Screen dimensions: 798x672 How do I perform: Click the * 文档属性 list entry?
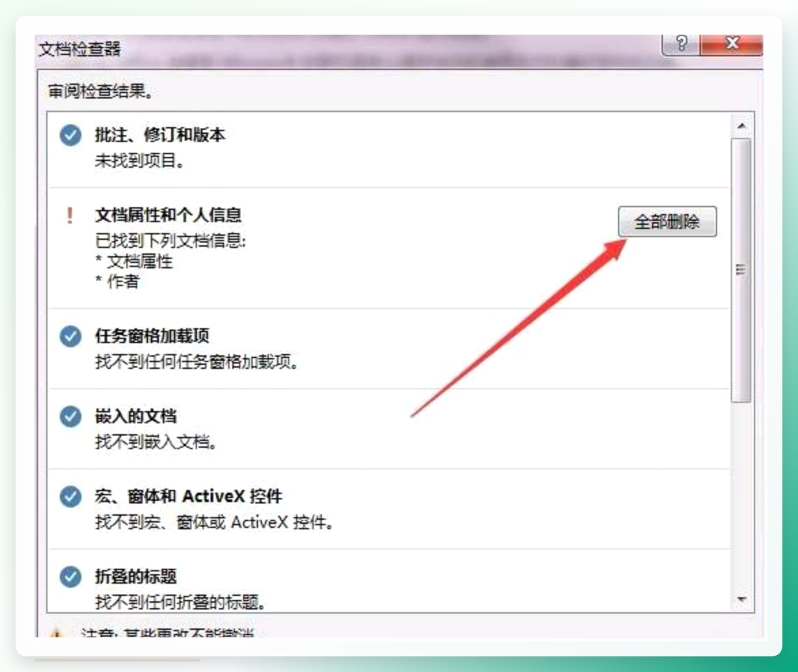[x=134, y=261]
